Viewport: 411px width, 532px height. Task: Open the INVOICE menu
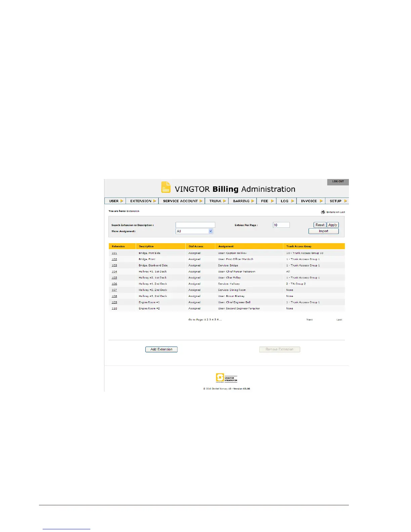pos(311,201)
